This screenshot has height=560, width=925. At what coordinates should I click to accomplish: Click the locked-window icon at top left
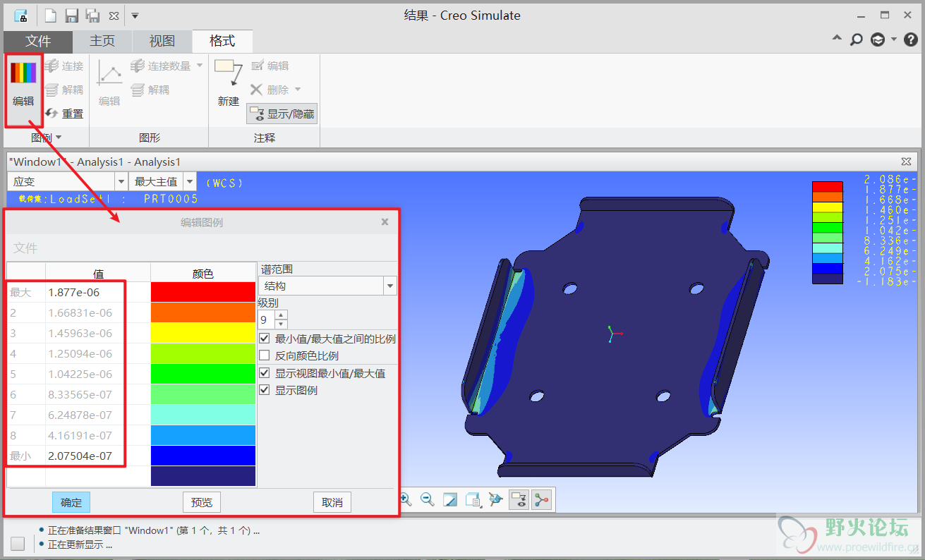coord(20,16)
